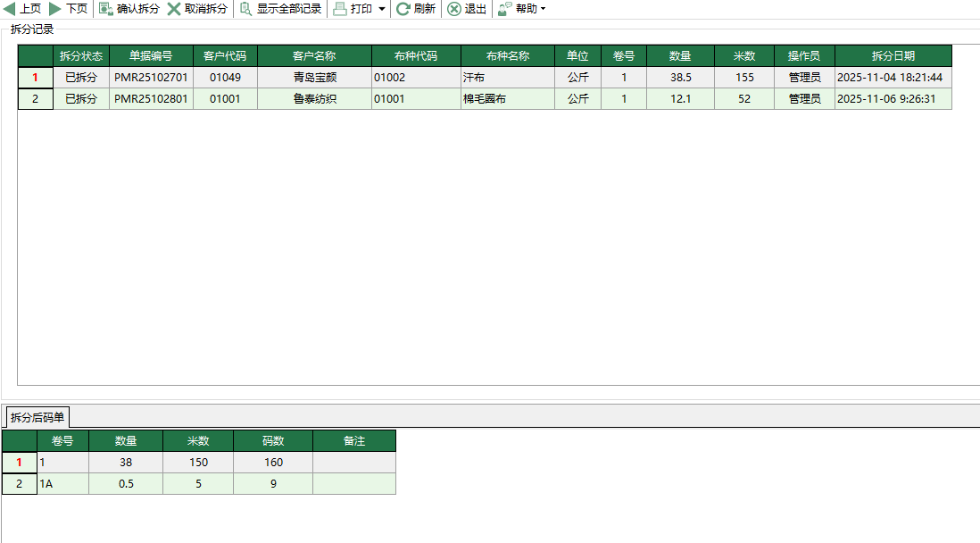The image size is (980, 543).
Task: Select row 1 header in split records
Action: (35, 78)
